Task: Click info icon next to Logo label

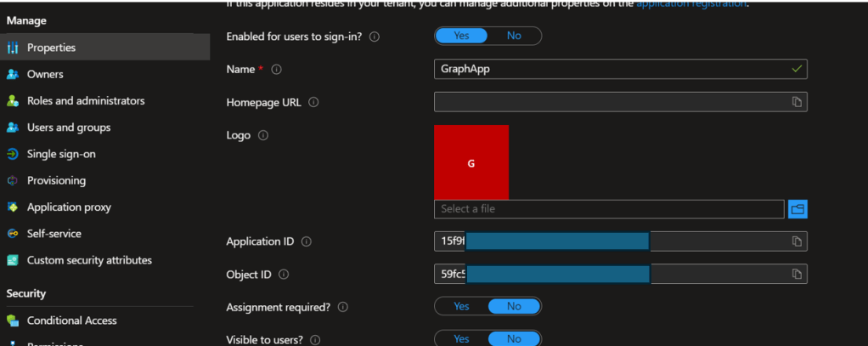Action: click(x=262, y=135)
